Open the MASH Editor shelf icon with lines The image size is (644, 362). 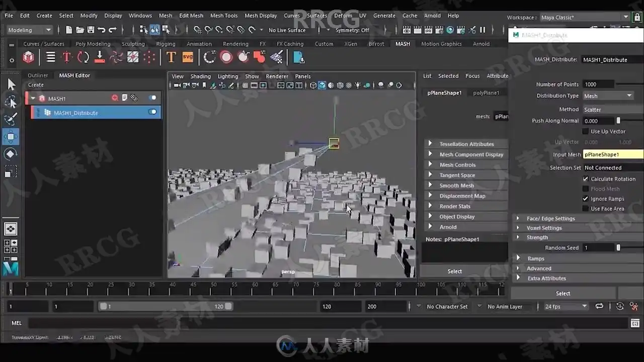51,57
